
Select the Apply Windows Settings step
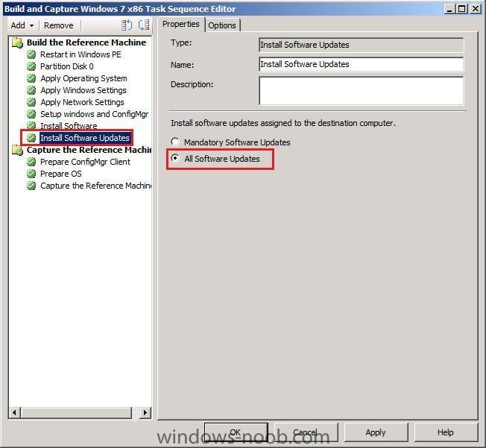pos(83,90)
